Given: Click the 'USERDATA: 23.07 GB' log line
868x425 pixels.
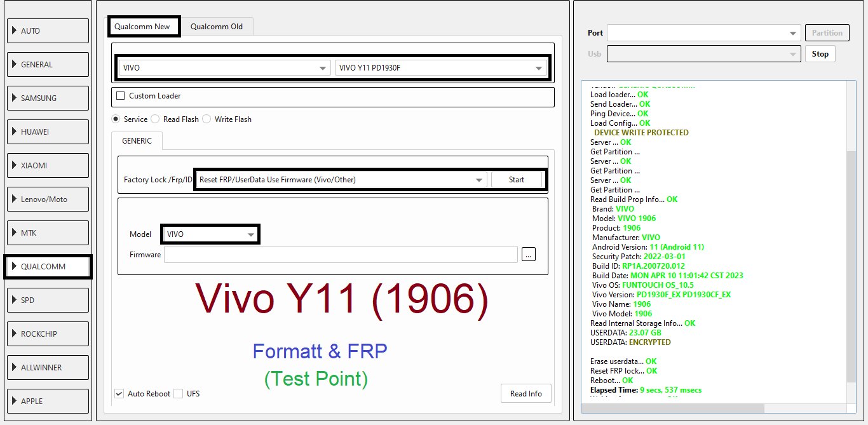Looking at the screenshot, I should (x=626, y=333).
